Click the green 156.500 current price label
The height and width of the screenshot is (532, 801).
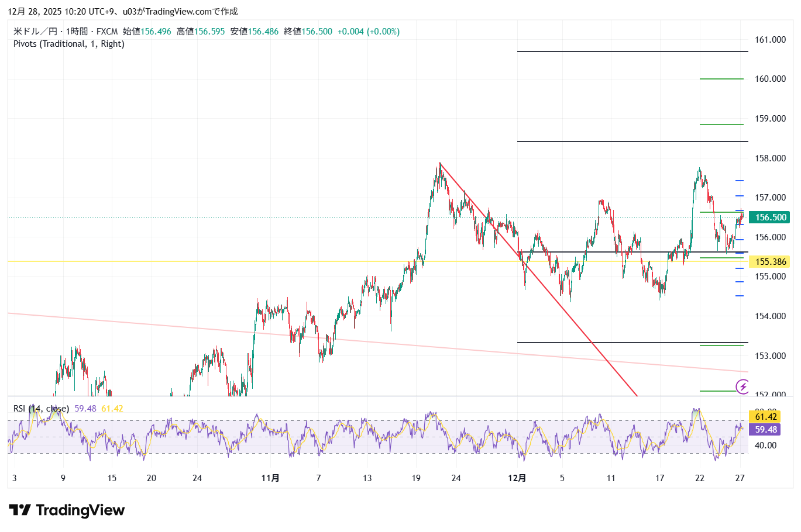(x=770, y=217)
